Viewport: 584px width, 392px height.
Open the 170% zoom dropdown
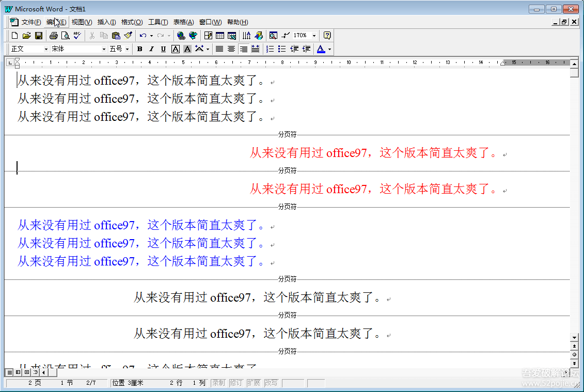tap(314, 36)
